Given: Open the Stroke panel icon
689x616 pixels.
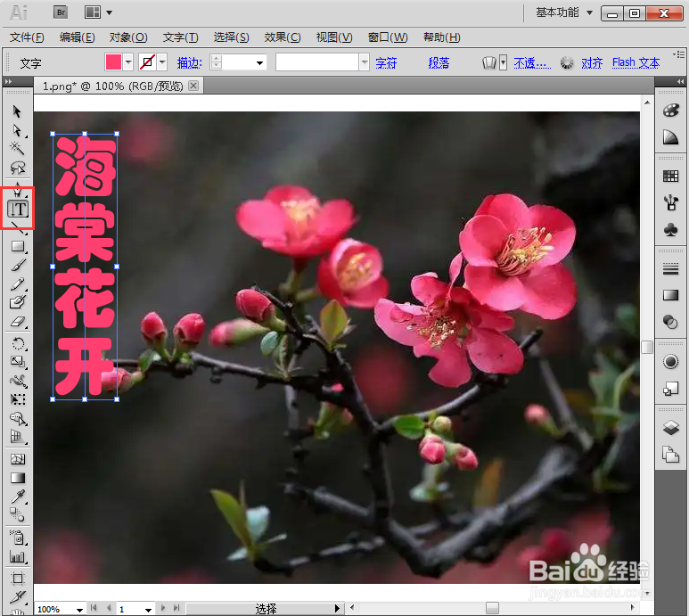Looking at the screenshot, I should click(x=670, y=268).
